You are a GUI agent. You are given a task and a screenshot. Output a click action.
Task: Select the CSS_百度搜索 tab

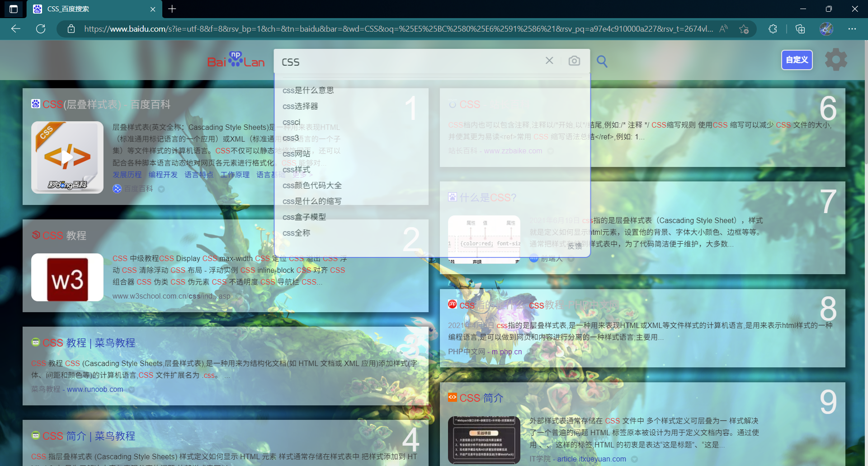pos(94,9)
